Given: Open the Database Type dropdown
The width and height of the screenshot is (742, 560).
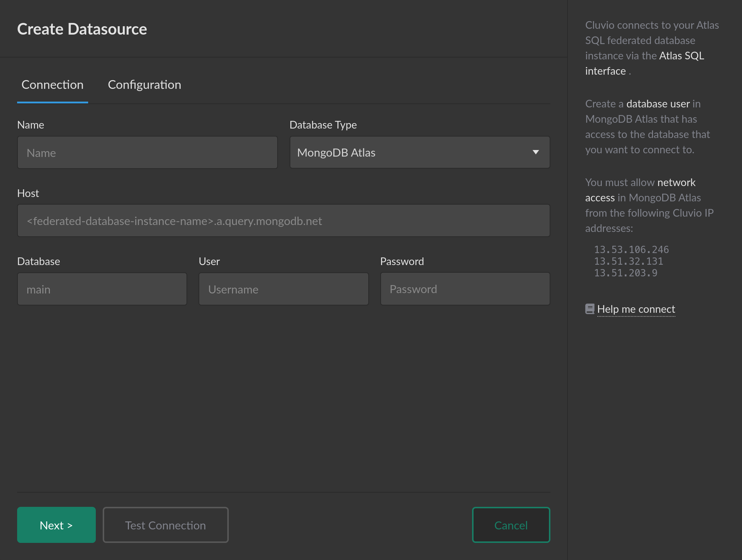Looking at the screenshot, I should coord(420,153).
